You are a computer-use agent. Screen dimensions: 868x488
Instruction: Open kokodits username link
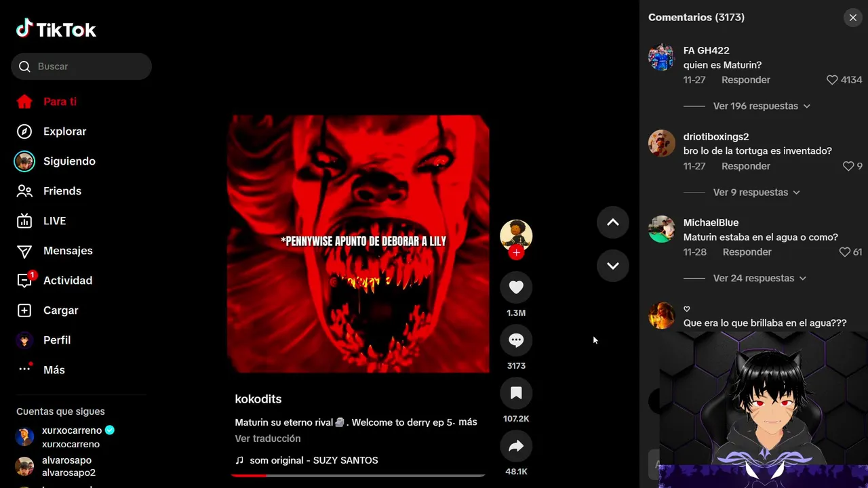[x=258, y=399]
